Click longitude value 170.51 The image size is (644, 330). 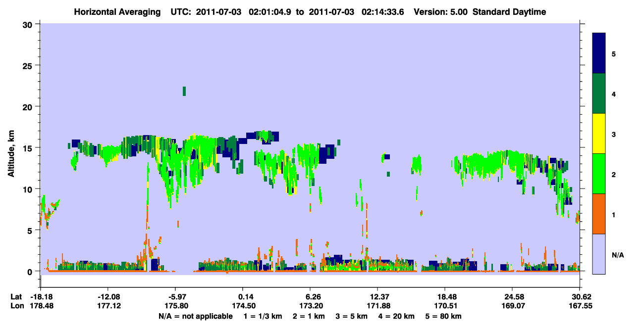pyautogui.click(x=445, y=306)
